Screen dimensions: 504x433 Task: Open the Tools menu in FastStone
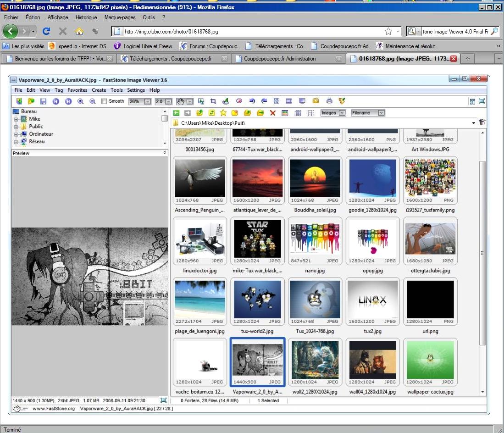coord(116,90)
